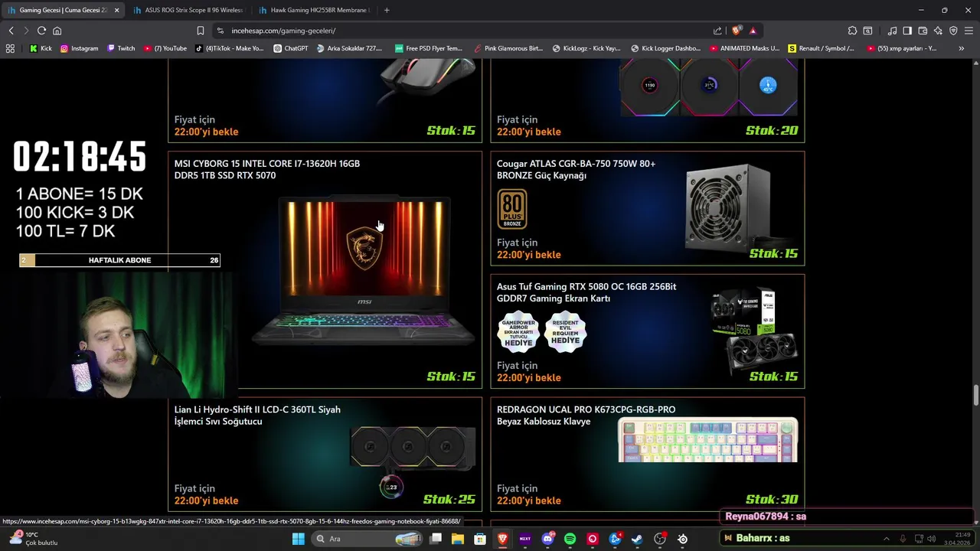Open the browser hamburger main menu
The height and width of the screenshot is (551, 980).
pyautogui.click(x=969, y=31)
